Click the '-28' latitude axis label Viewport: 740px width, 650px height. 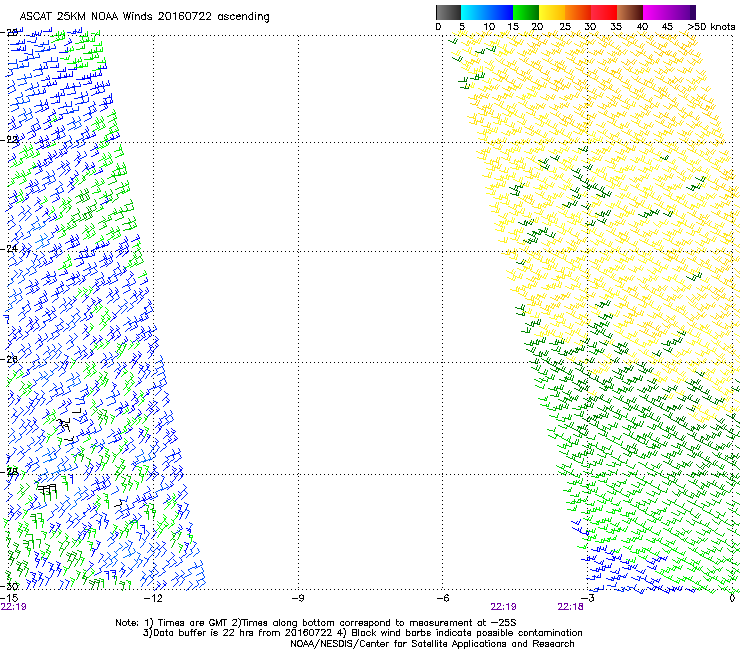coord(9,471)
